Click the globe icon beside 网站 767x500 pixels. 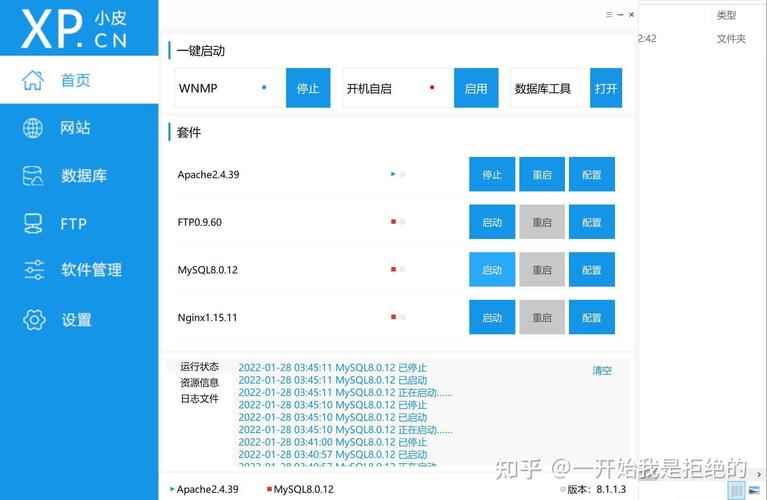point(33,128)
